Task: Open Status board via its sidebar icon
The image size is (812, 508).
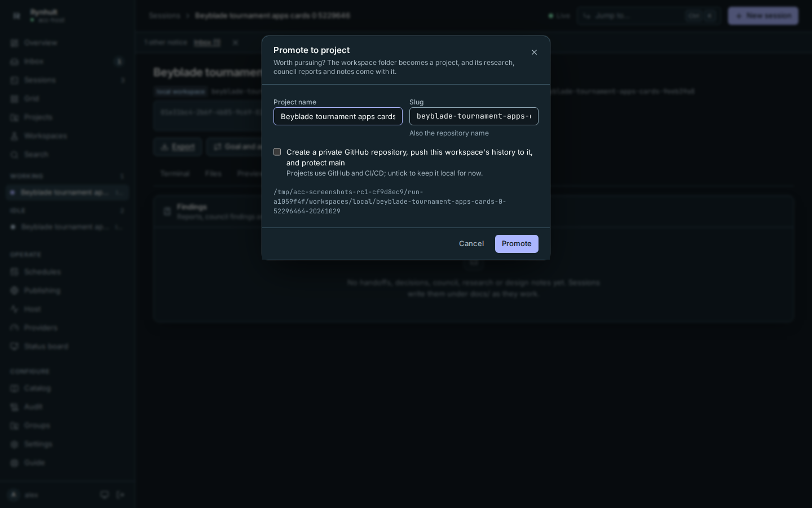Action: point(15,347)
